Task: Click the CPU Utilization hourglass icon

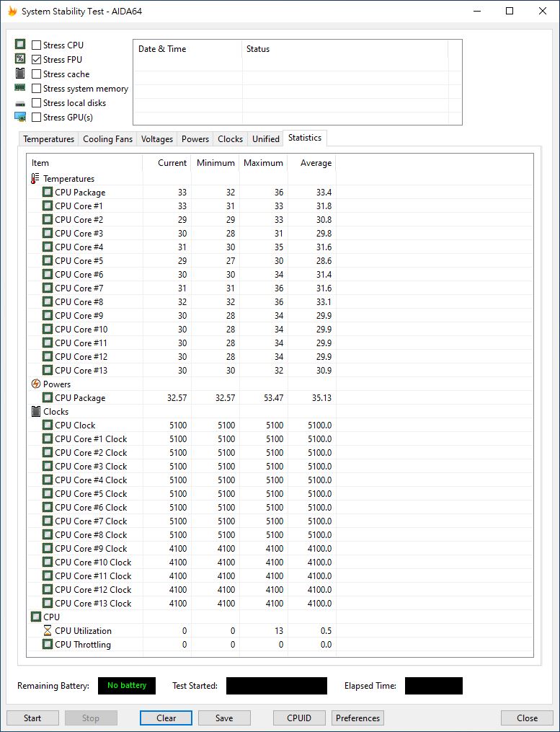Action: coord(47,631)
